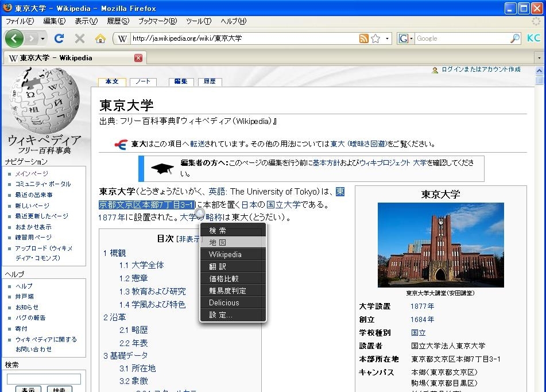Choose 地図 in the popup menu
546x392 pixels.
point(233,242)
